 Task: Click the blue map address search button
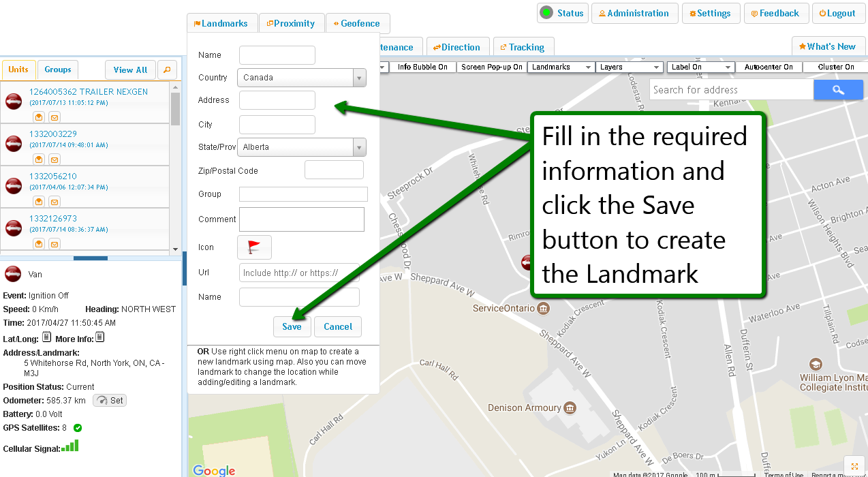coord(838,90)
